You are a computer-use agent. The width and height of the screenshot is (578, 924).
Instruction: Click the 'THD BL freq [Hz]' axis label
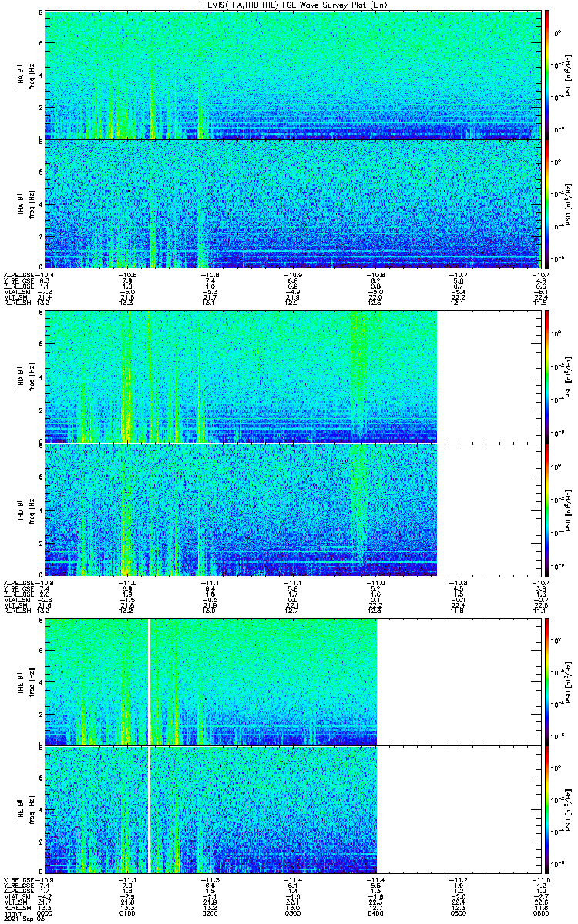(x=26, y=377)
